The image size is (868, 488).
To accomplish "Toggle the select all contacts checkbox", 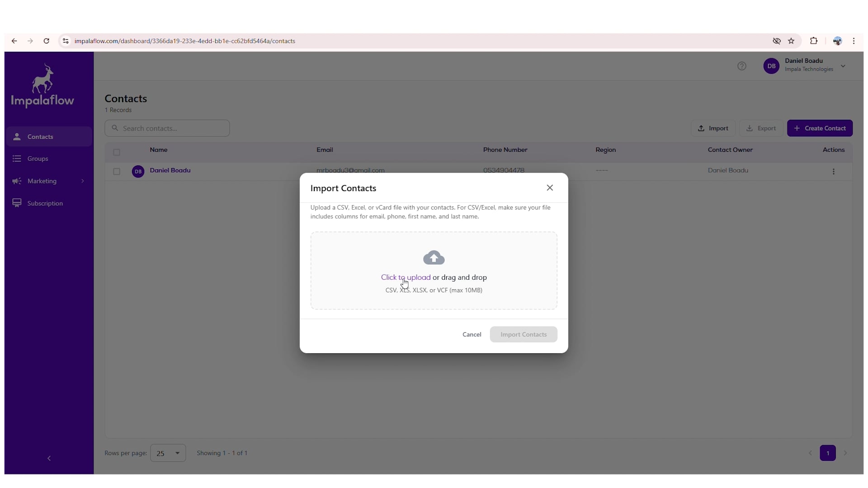I will pyautogui.click(x=117, y=152).
